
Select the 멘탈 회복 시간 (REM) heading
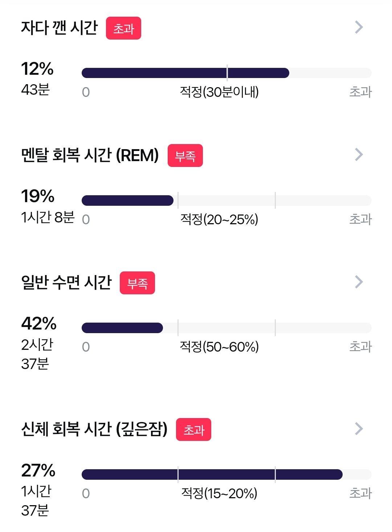click(90, 155)
